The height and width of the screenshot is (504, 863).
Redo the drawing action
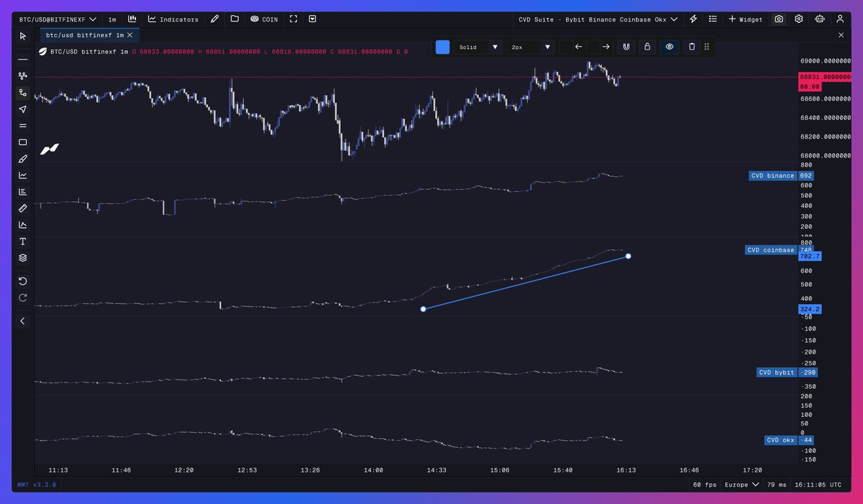[22, 298]
